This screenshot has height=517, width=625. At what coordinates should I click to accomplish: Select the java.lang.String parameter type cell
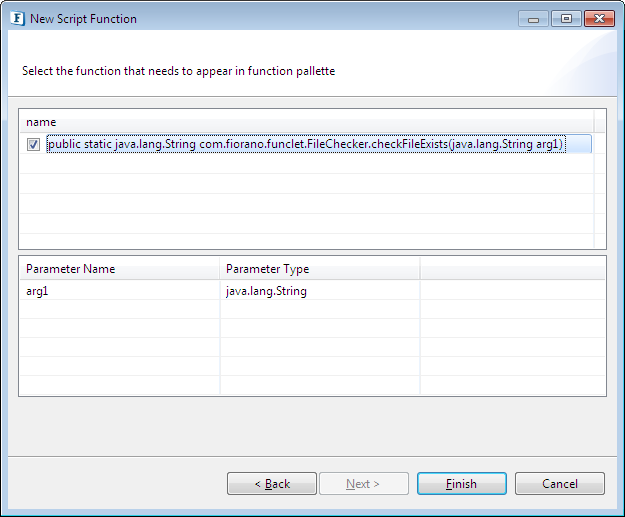pos(320,291)
